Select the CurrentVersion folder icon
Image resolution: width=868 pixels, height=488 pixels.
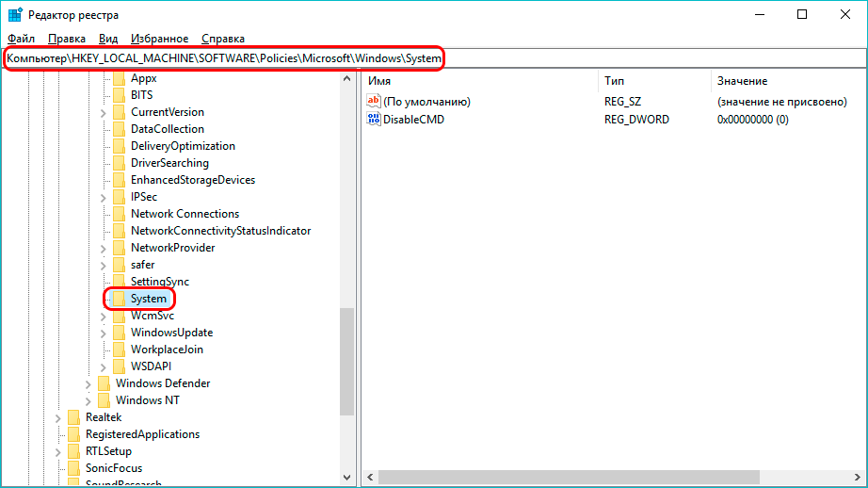point(119,112)
